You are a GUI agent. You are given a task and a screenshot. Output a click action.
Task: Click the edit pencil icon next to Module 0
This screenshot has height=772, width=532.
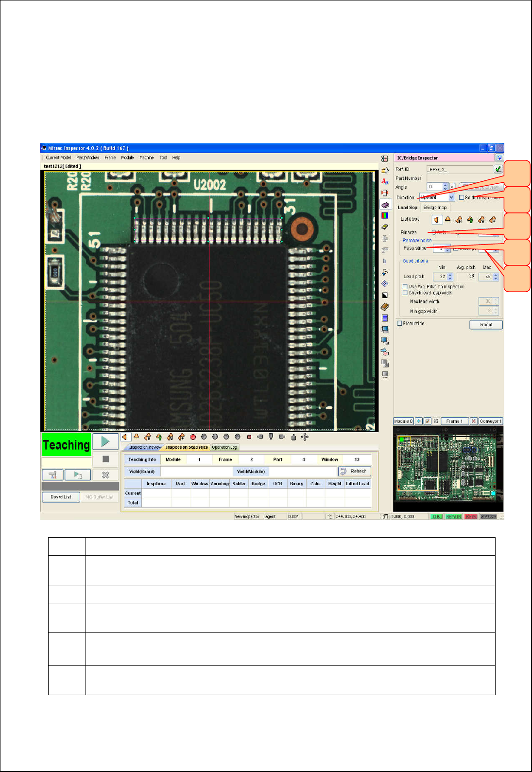point(428,421)
